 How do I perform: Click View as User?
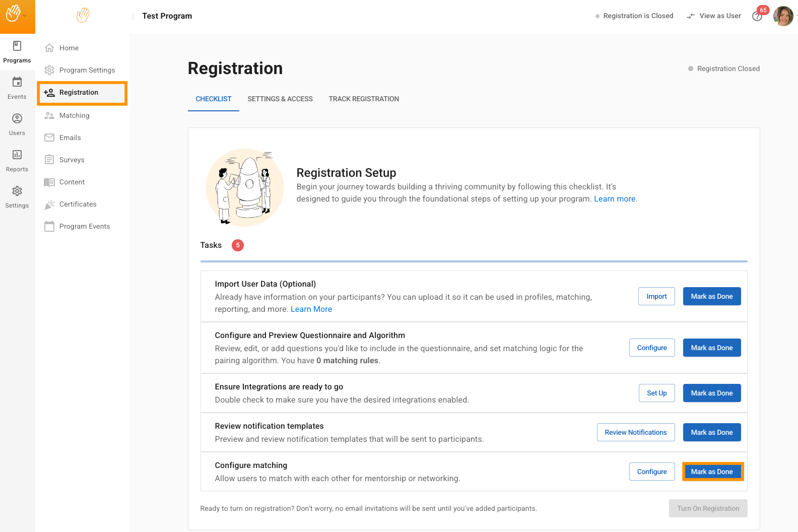point(714,16)
